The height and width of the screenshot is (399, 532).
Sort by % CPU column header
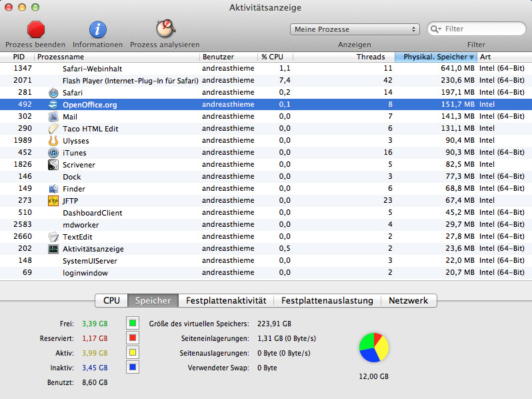click(275, 57)
